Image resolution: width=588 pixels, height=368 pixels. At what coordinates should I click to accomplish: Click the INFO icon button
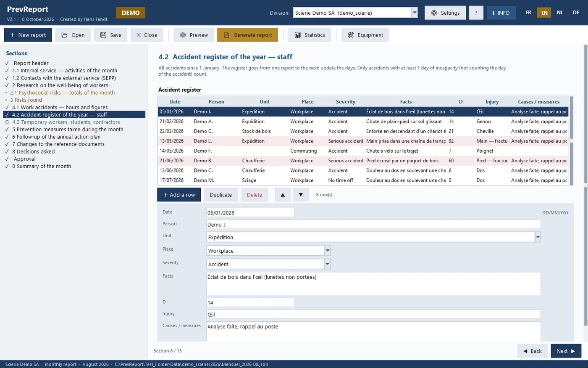click(501, 13)
